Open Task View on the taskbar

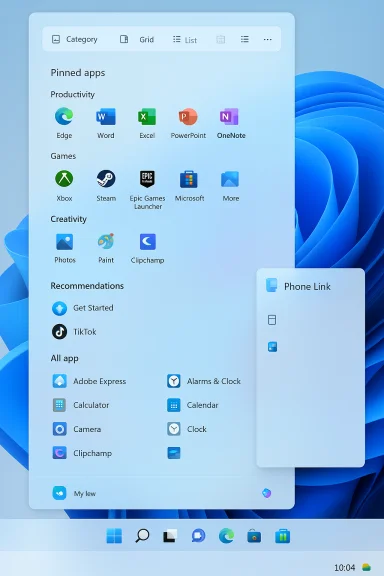coord(170,536)
